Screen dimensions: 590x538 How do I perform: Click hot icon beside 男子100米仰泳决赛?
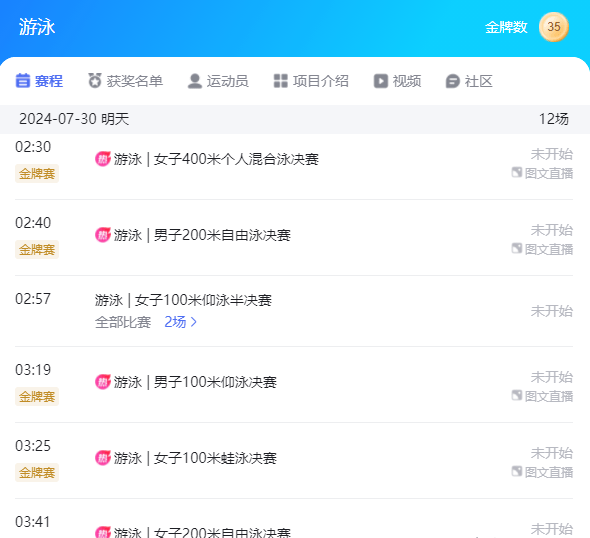coord(103,382)
